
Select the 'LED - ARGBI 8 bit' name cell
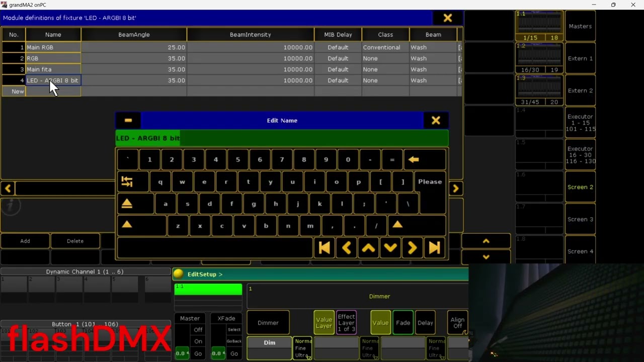[53, 80]
